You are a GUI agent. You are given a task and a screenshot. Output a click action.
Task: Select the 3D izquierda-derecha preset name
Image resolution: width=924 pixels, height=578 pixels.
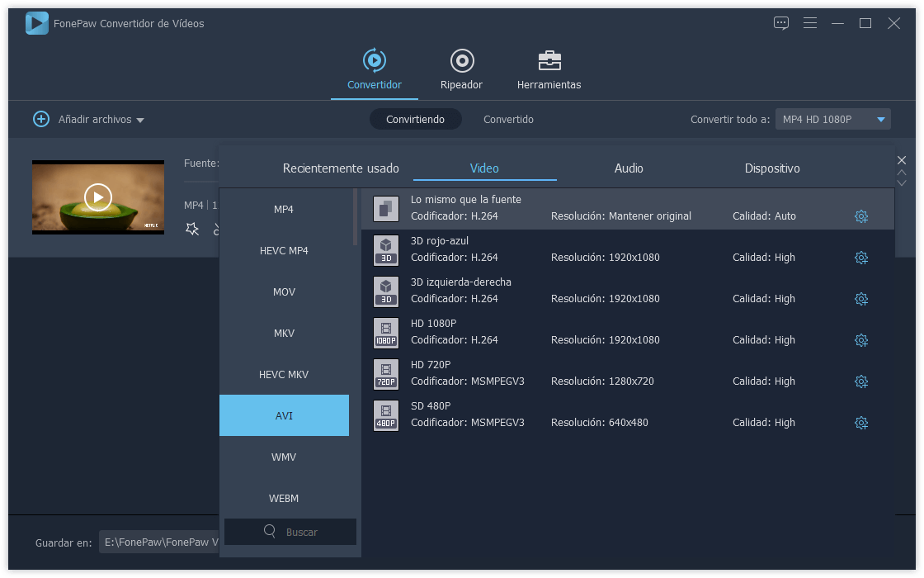(461, 282)
